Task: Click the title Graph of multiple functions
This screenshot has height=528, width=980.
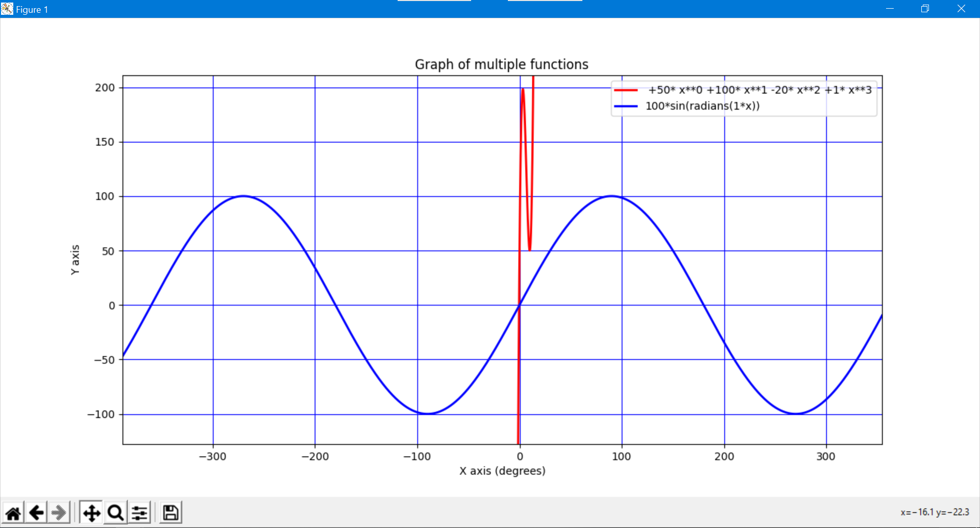Action: click(501, 64)
